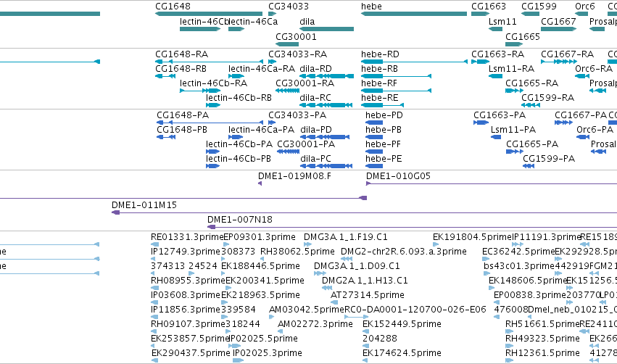
Task: Select the CG1667-RA transcript
Action: (x=559, y=62)
